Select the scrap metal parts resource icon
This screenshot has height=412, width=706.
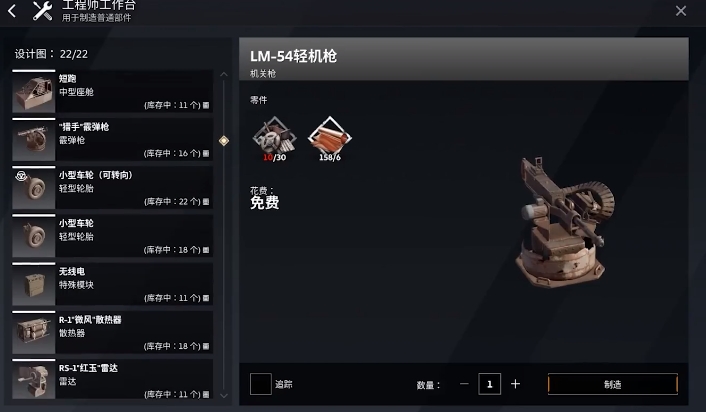coord(274,137)
